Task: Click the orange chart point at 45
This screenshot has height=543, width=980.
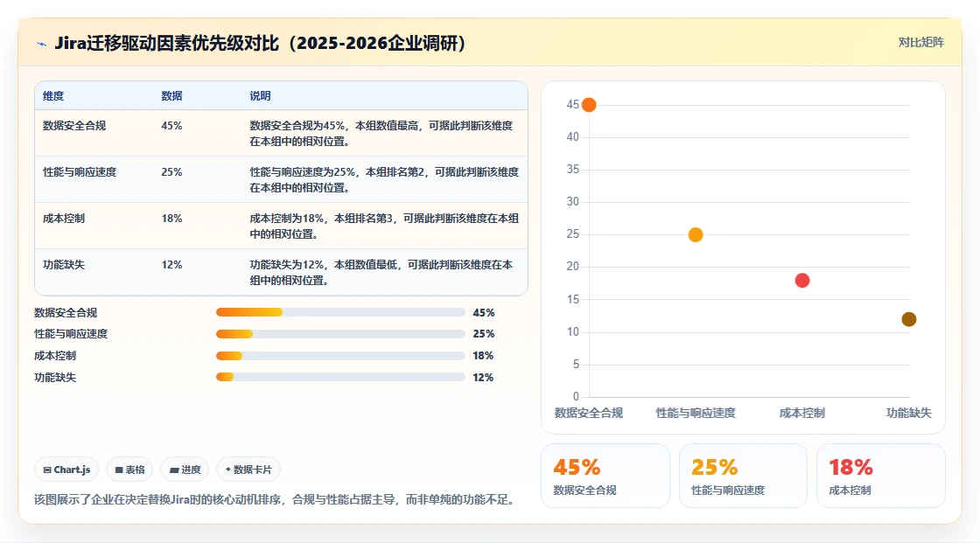Action: 589,105
